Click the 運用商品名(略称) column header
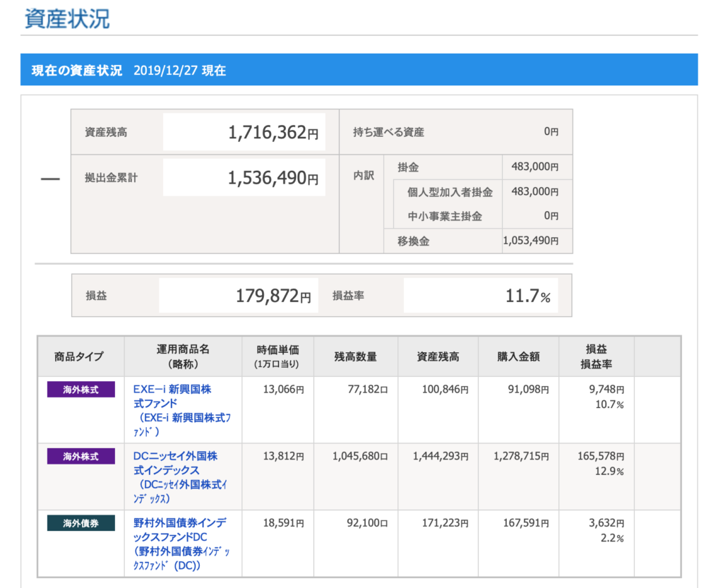Screen dimensions: 723x588 (x=183, y=356)
